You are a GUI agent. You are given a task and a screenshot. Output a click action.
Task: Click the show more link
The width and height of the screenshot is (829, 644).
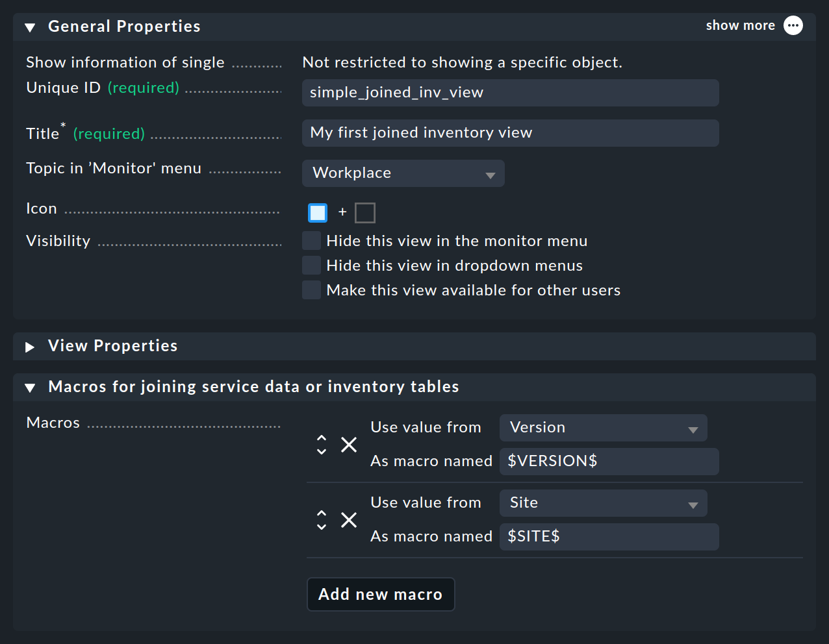click(x=740, y=25)
